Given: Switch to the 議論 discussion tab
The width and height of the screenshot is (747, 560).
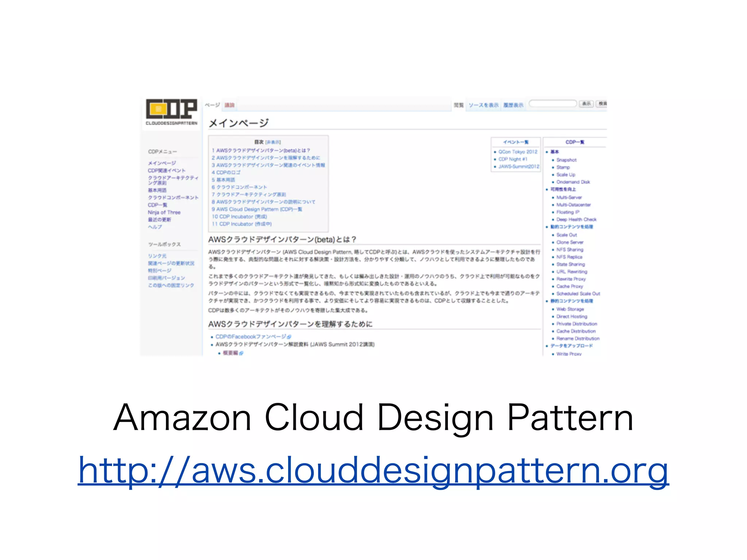Looking at the screenshot, I should pos(229,105).
